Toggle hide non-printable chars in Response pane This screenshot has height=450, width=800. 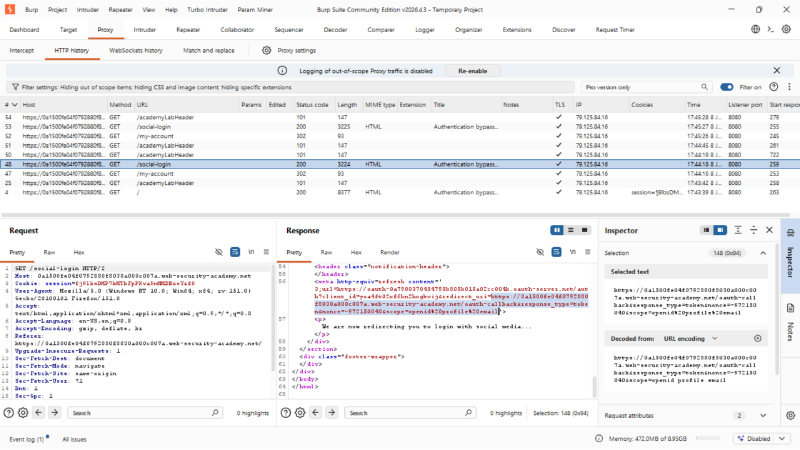(x=540, y=252)
